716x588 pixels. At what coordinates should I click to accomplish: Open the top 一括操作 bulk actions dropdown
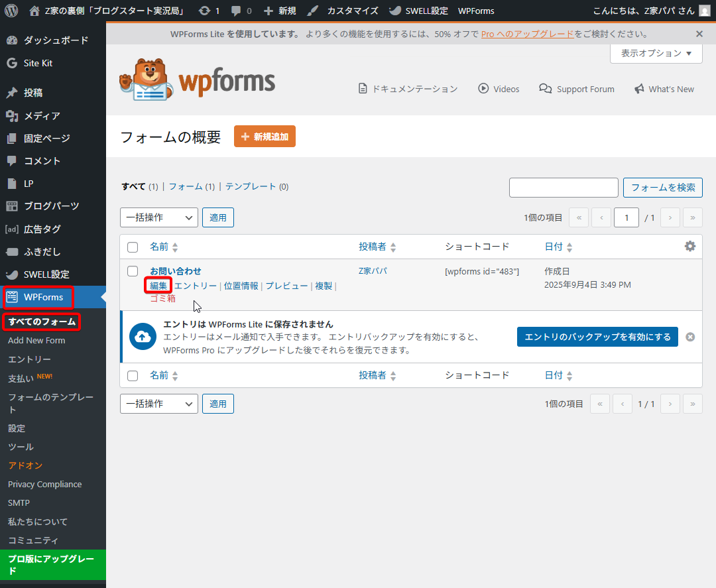158,217
